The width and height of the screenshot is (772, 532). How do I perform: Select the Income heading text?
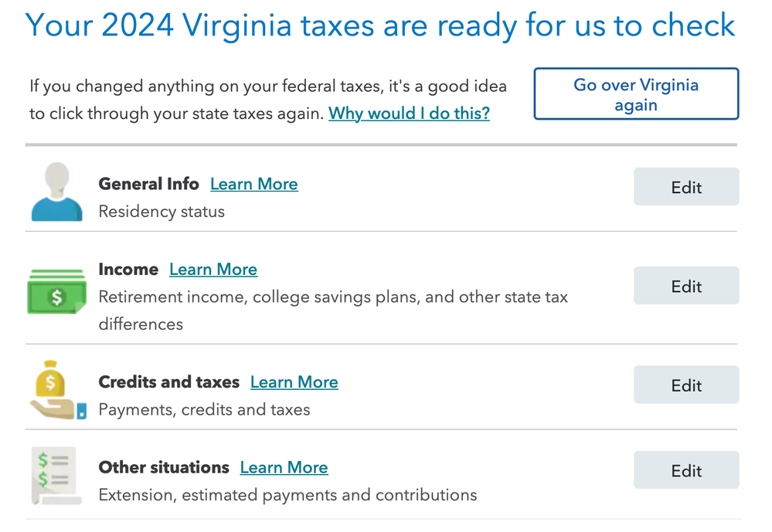pyautogui.click(x=128, y=269)
